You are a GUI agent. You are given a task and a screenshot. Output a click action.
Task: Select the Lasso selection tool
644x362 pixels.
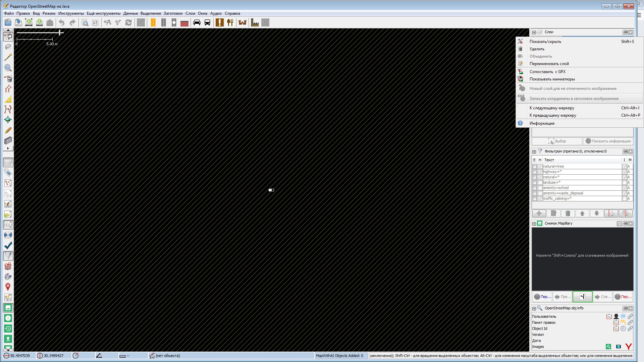[x=8, y=47]
